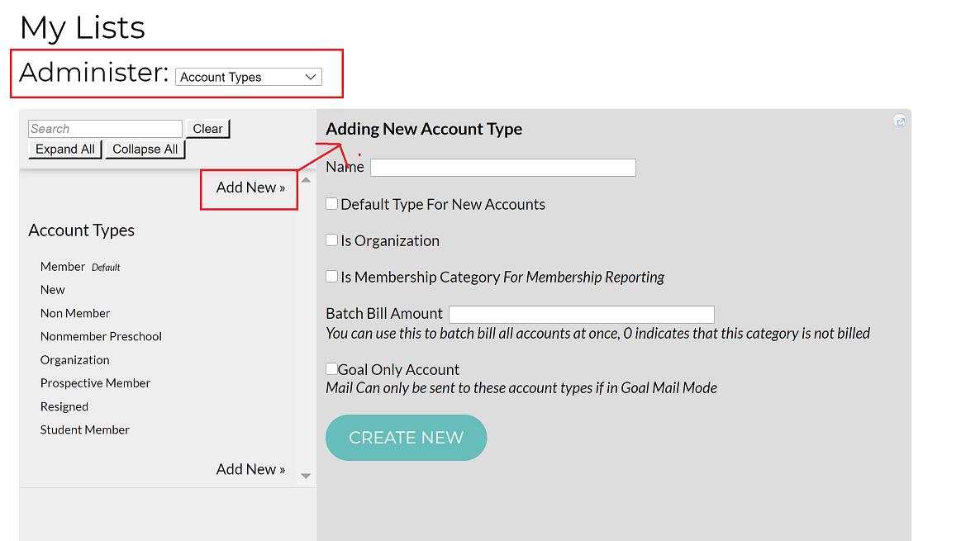Click the bottom Add New link

250,468
